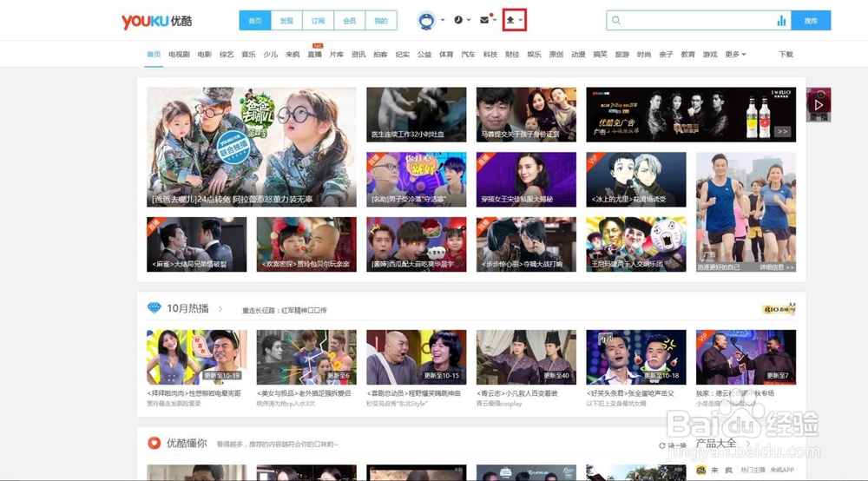
Task: Open the 麻雀 大结局 thumbnail
Action: click(196, 244)
